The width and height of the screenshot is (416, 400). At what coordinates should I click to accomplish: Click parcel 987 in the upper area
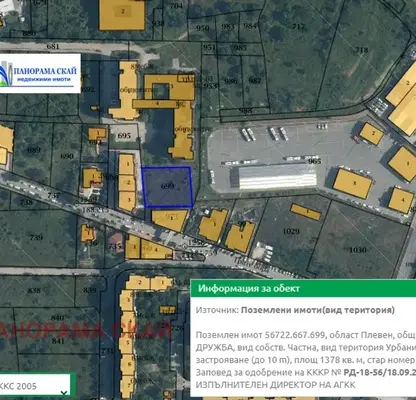pos(255,81)
